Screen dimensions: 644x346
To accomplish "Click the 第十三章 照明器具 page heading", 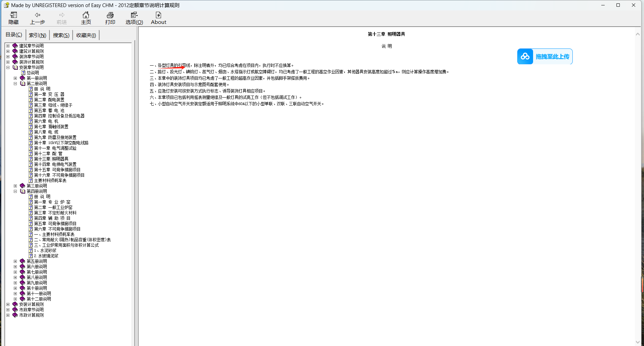I will (386, 34).
